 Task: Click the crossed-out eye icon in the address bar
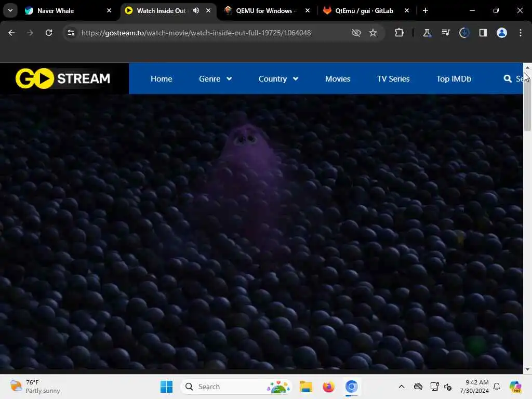point(356,33)
